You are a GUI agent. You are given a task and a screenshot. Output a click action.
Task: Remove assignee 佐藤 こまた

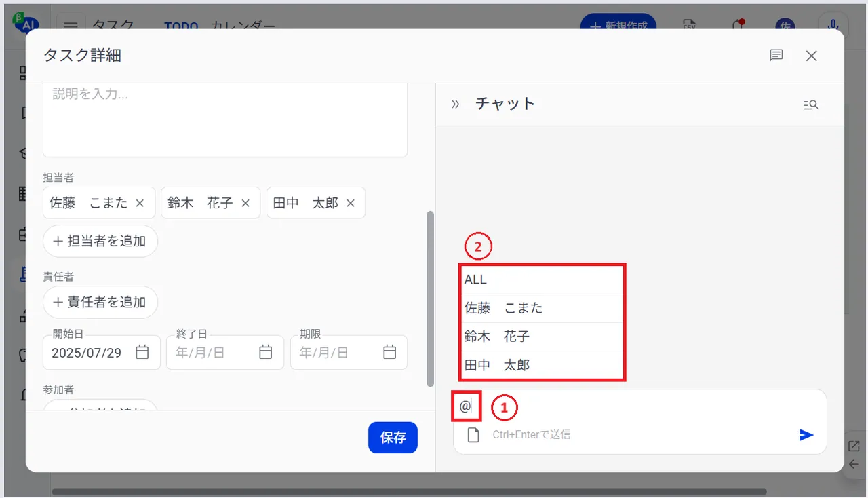(140, 203)
